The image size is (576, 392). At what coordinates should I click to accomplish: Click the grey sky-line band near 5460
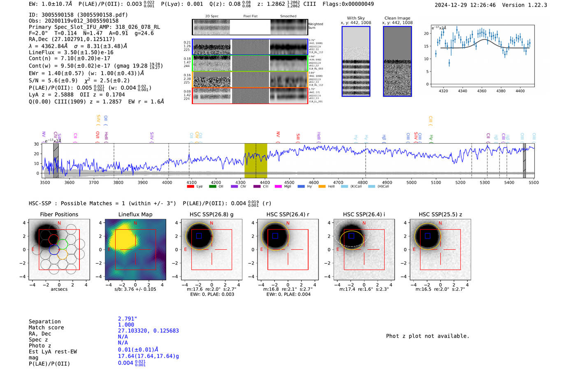(x=524, y=161)
